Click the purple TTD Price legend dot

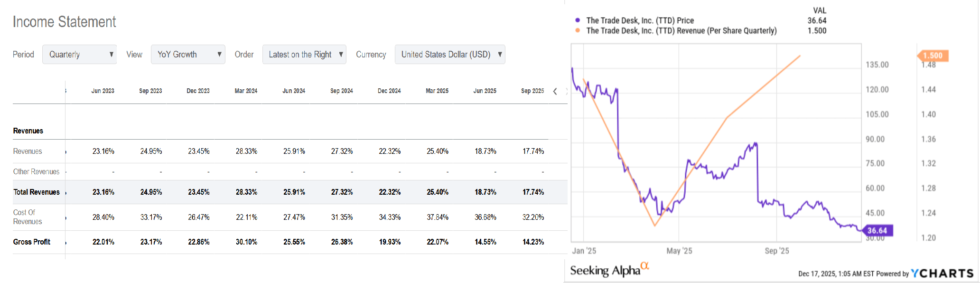click(x=578, y=20)
